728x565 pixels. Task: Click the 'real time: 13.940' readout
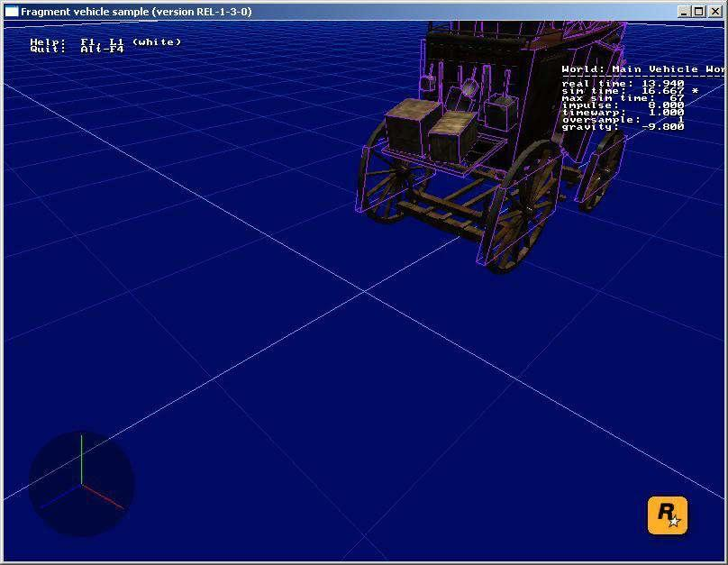point(623,83)
